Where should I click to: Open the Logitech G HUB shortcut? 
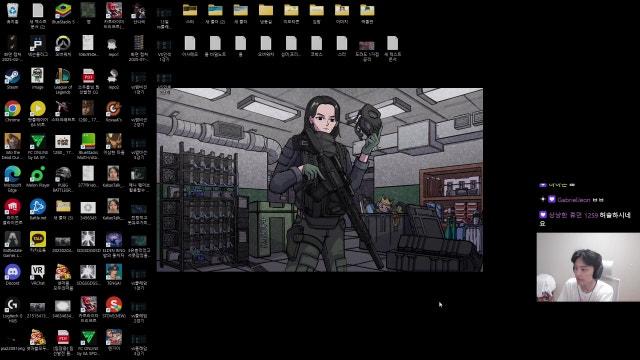(x=12, y=310)
